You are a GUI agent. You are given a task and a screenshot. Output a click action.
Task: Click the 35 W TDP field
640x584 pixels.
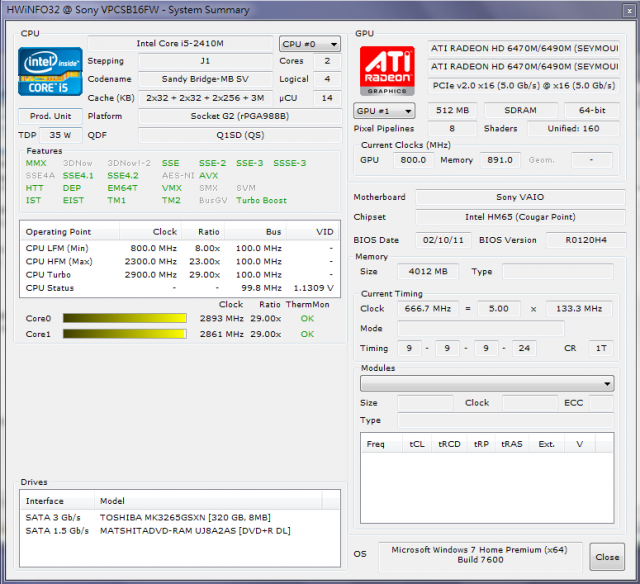pos(60,135)
